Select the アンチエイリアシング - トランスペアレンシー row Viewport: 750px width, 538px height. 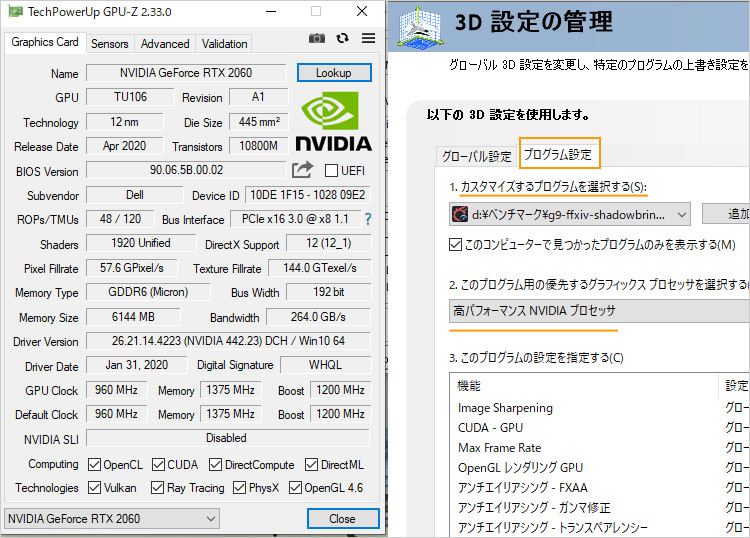tap(599, 527)
